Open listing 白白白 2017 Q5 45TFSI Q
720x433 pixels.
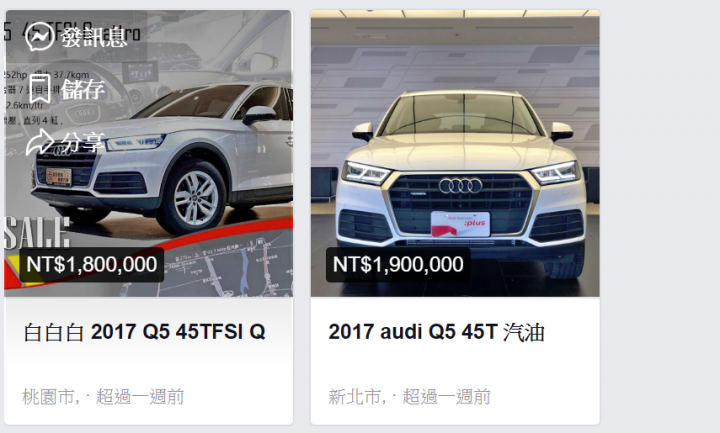(x=144, y=332)
